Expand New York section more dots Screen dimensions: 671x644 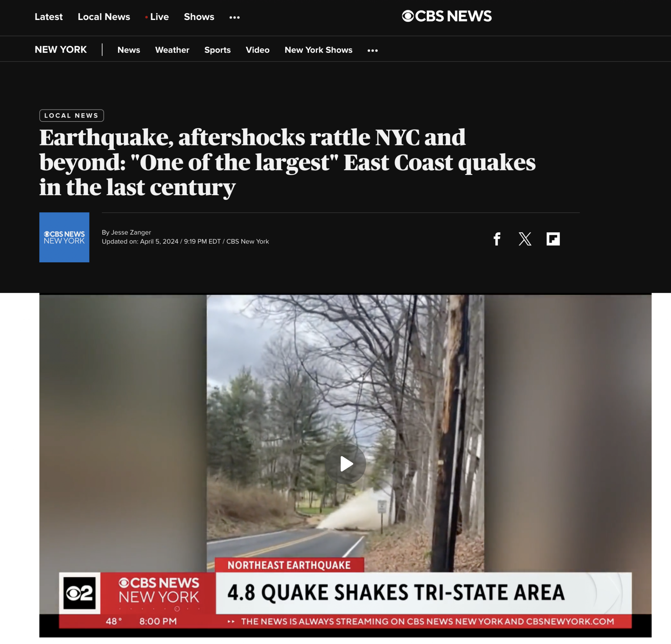coord(373,50)
